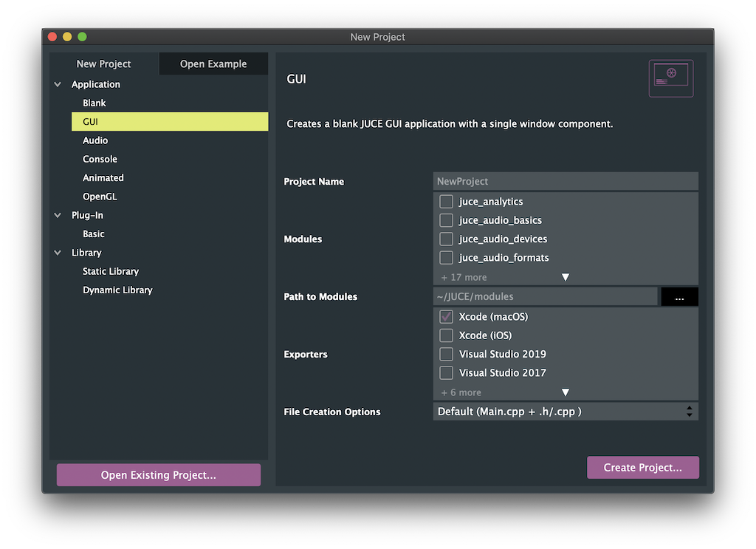
Task: Open the File Creation Options dropdown
Action: pos(565,411)
